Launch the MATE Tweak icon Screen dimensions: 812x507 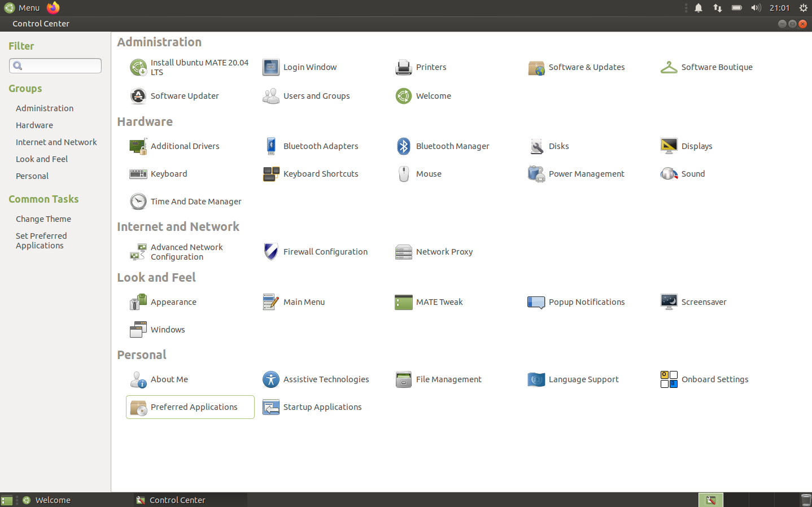404,302
